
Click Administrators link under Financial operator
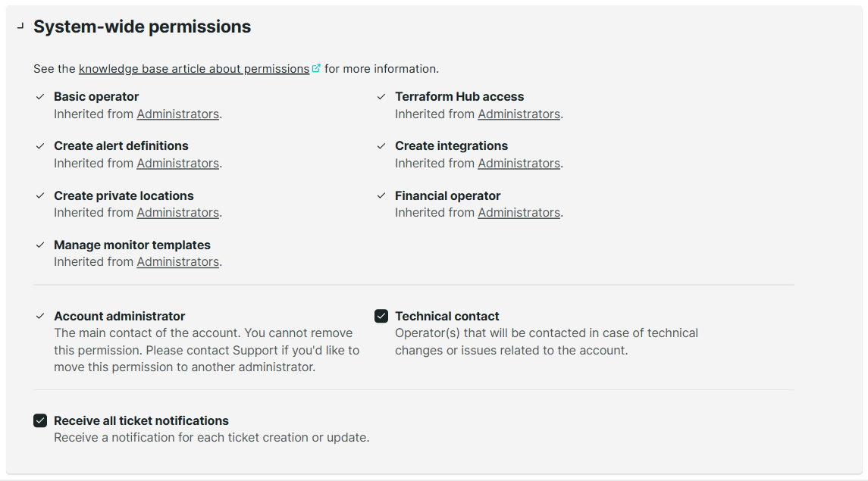(x=519, y=212)
